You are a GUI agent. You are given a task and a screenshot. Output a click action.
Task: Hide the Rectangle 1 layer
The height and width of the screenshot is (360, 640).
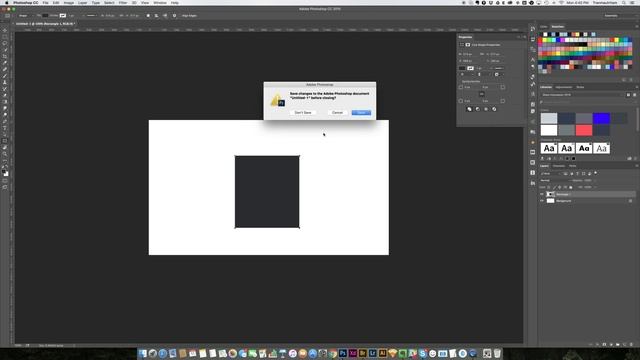coord(542,194)
